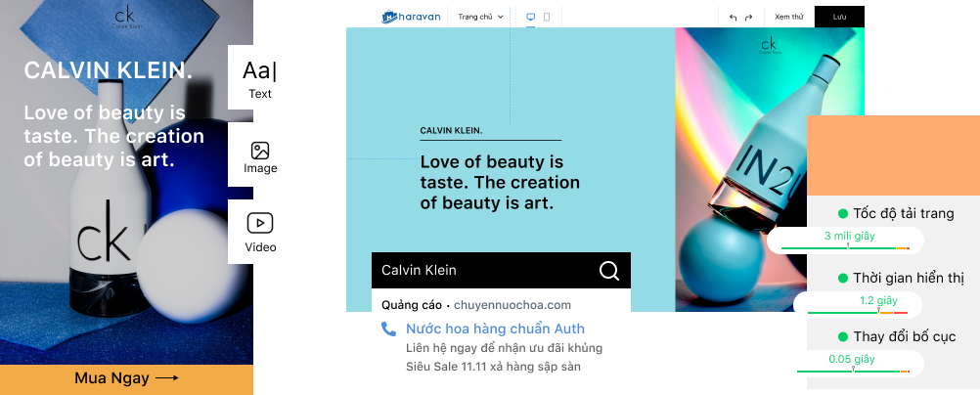The height and width of the screenshot is (395, 980).
Task: Click the 'Quảng cáo' ad label
Action: click(412, 305)
